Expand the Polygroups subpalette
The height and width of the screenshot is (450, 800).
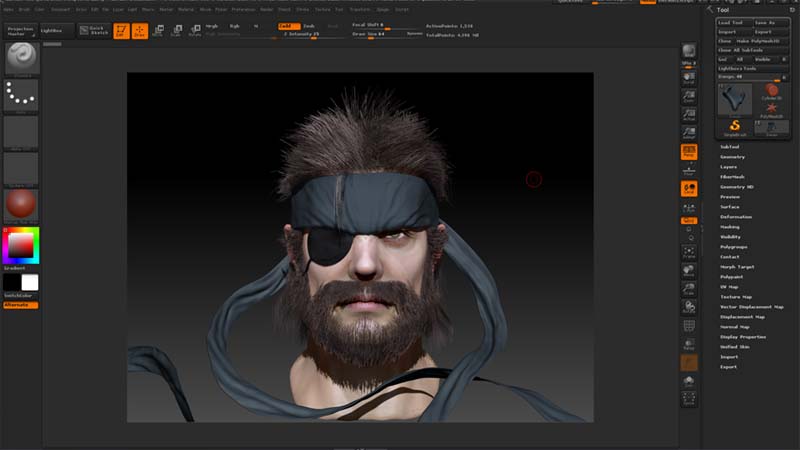coord(734,247)
